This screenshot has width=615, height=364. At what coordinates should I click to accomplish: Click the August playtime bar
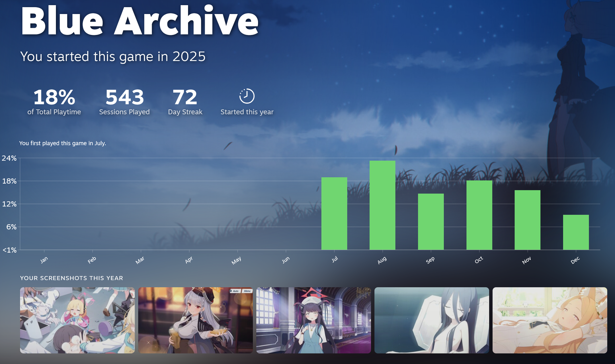382,205
